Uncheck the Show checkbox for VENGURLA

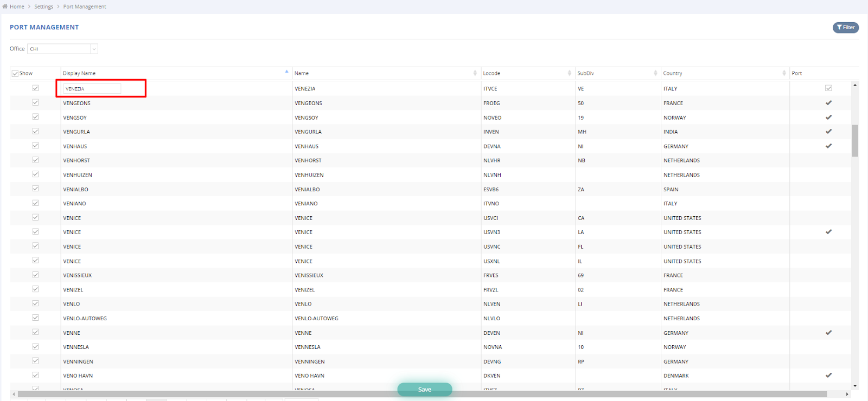point(35,131)
